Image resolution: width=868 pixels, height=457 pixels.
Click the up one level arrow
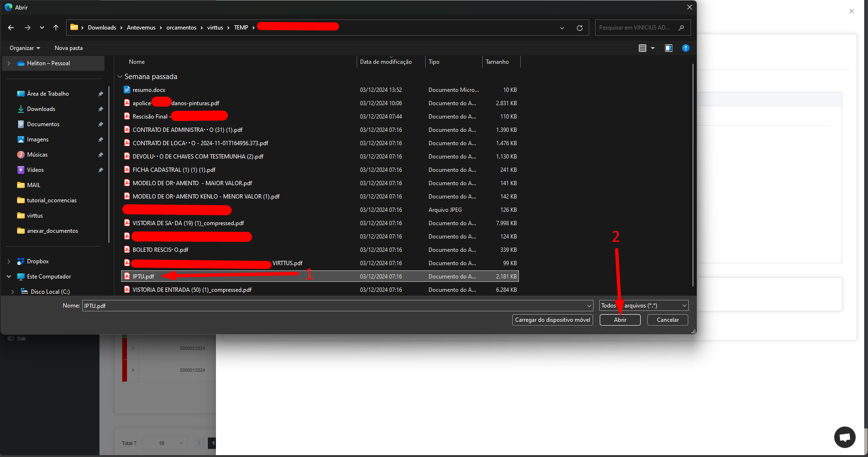coord(56,28)
